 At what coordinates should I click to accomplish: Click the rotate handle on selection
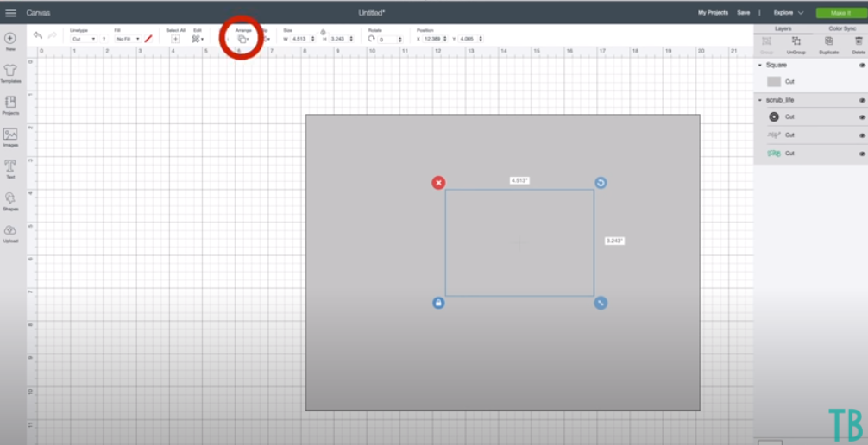tap(601, 183)
